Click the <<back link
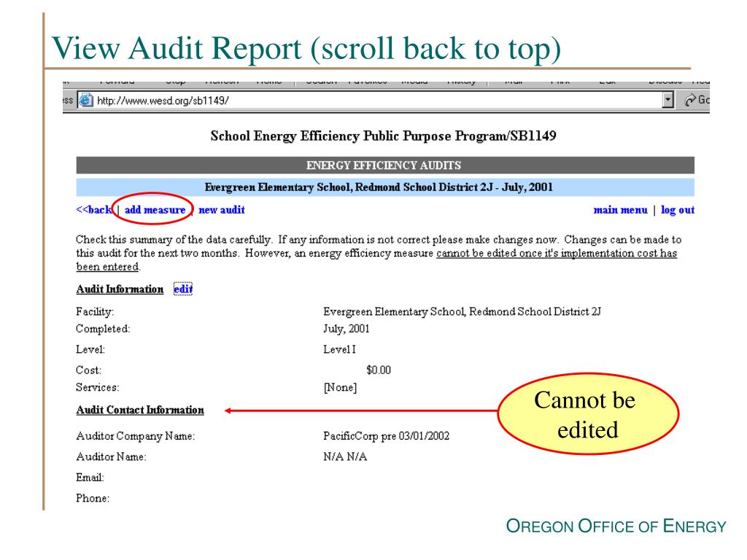 click(94, 209)
